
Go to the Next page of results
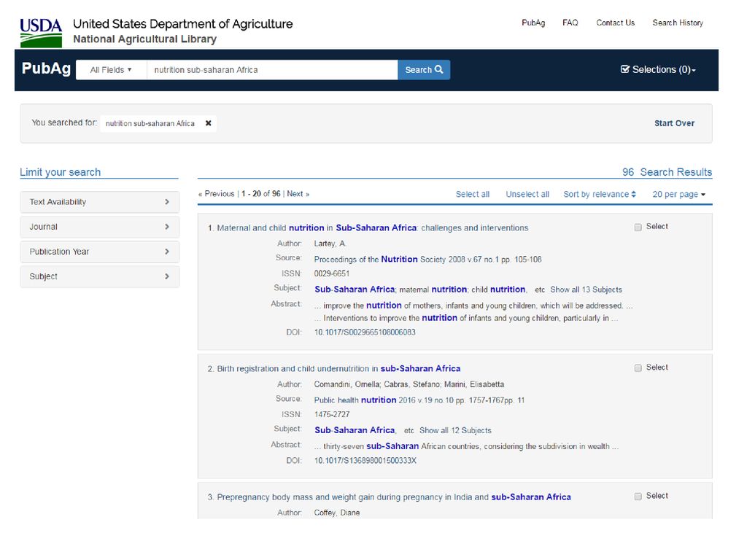(298, 194)
